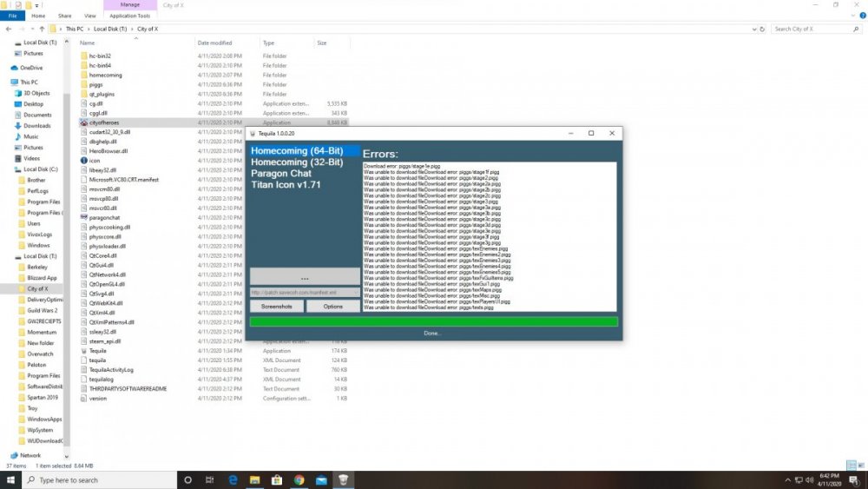Open Google Chrome from the taskbar
Screen dimensions: 868x489
(299, 479)
